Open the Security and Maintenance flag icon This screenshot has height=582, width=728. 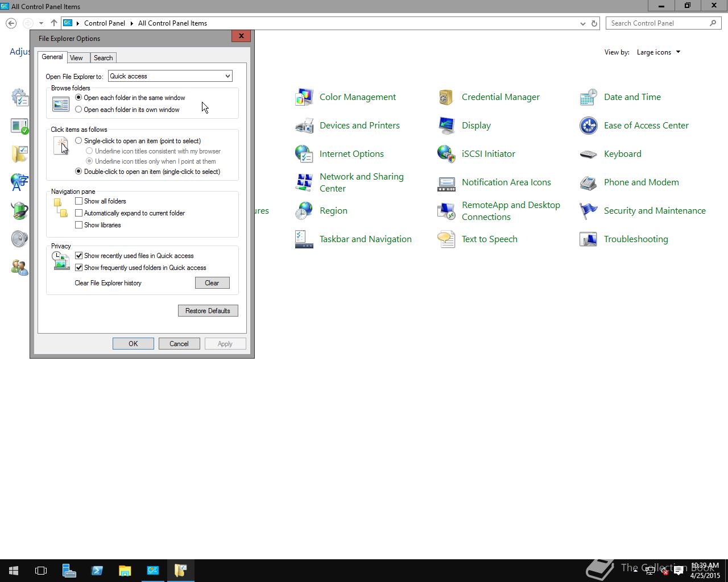[589, 211]
